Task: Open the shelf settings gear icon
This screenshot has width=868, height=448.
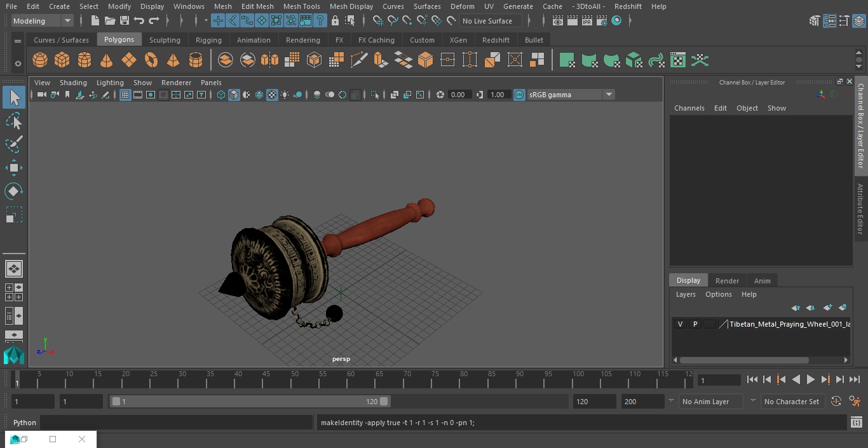Action: 18,64
